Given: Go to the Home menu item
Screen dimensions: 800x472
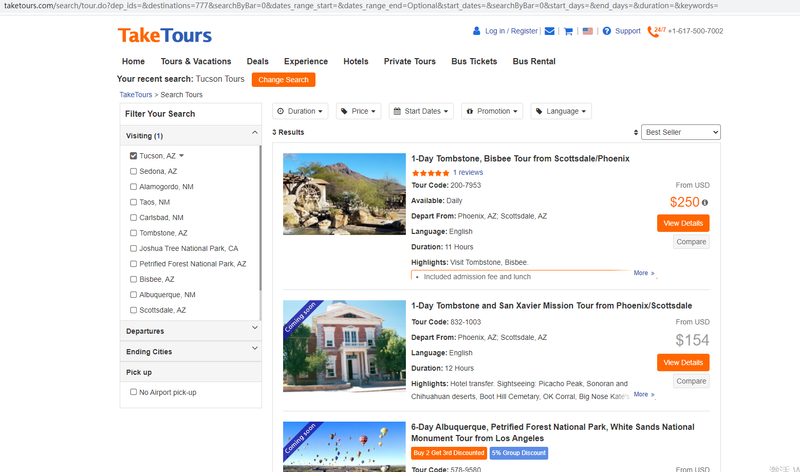Looking at the screenshot, I should (x=133, y=61).
